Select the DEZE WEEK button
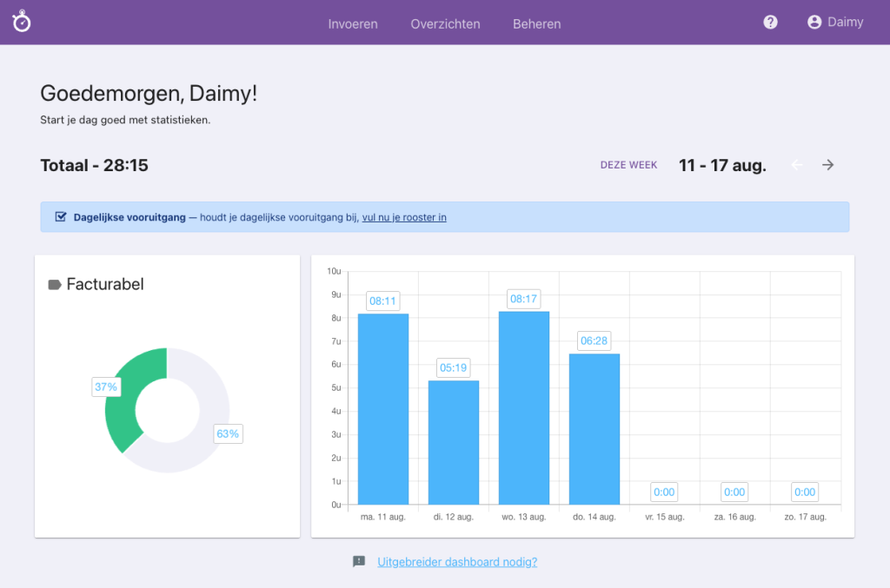Image resolution: width=890 pixels, height=588 pixels. [628, 164]
